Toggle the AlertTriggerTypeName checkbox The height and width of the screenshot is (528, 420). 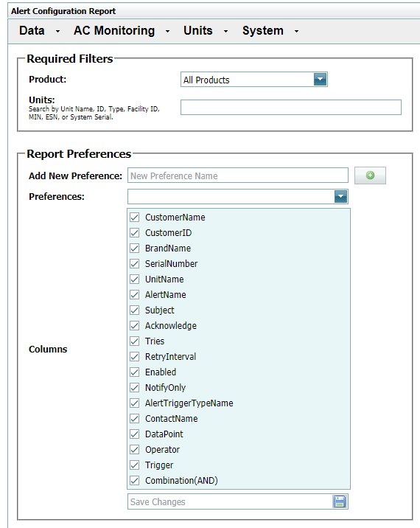click(135, 403)
